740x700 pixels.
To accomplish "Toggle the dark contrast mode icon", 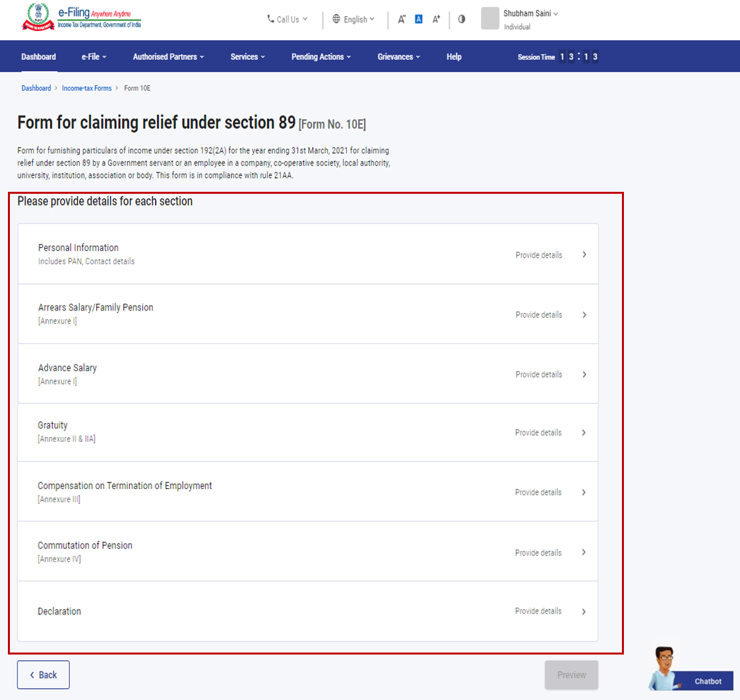I will coord(461,19).
